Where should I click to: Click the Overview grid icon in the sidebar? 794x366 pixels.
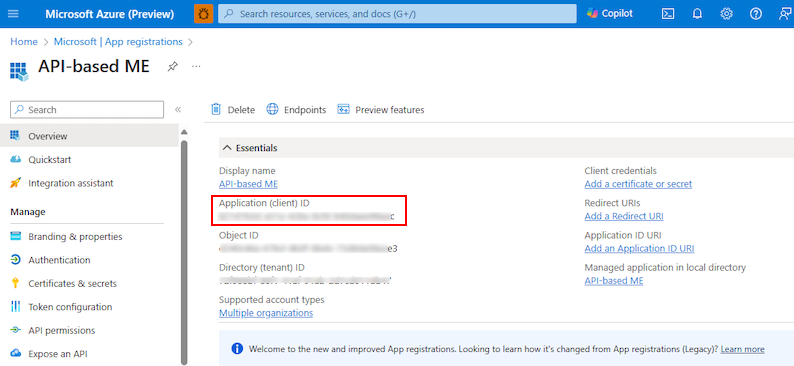click(15, 136)
